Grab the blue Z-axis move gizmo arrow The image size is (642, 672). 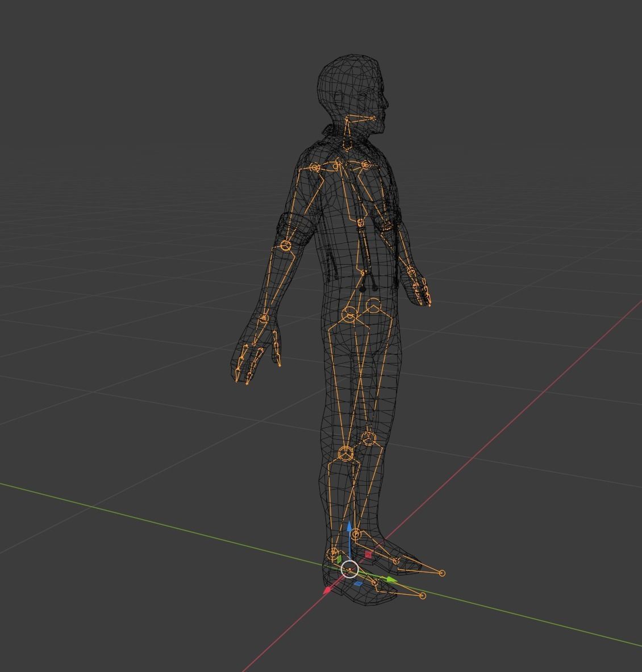click(x=349, y=526)
